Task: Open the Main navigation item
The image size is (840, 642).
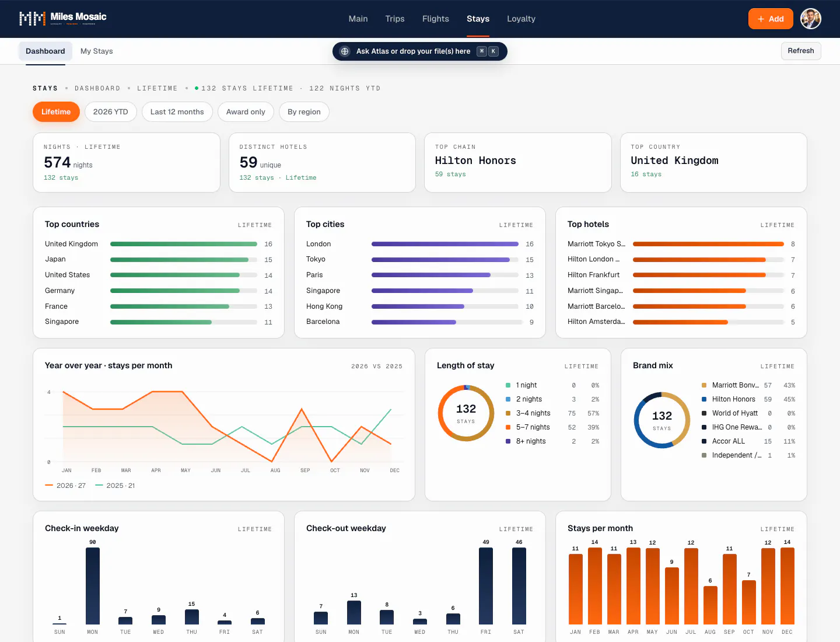Action: [x=358, y=19]
